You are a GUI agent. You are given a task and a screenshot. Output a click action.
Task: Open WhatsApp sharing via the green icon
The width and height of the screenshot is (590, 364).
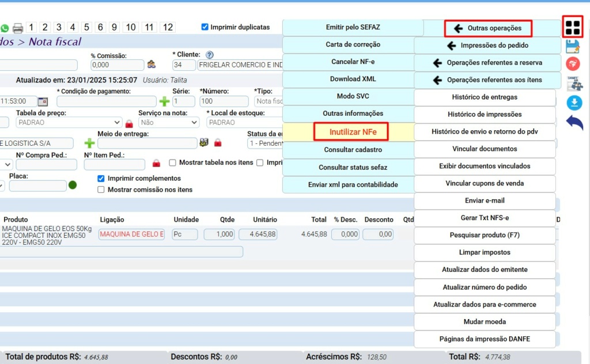coord(5,28)
